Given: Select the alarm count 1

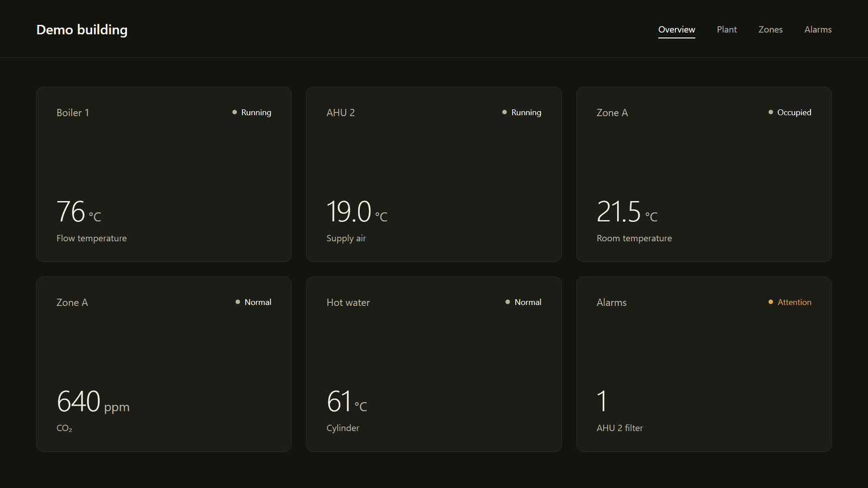Looking at the screenshot, I should [602, 401].
